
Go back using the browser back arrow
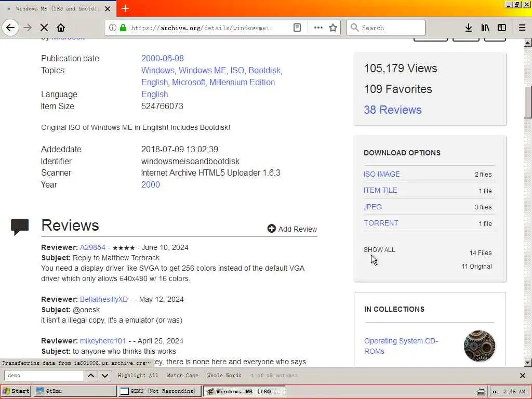(10, 28)
